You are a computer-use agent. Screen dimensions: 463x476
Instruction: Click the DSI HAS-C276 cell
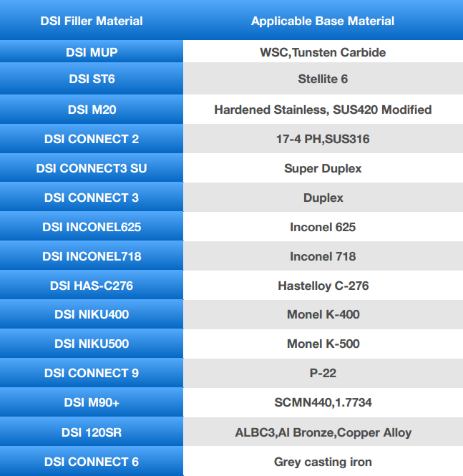(x=92, y=286)
